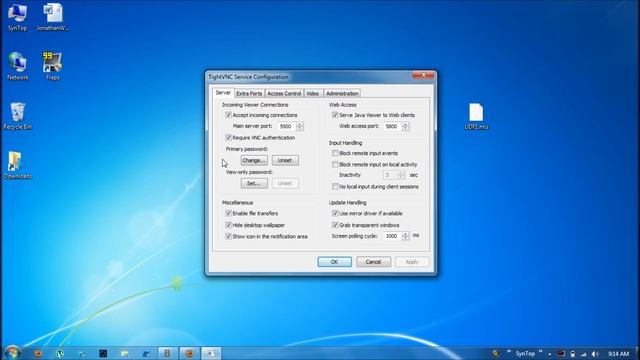
Task: Confirm the dialog with OK
Action: tap(334, 262)
